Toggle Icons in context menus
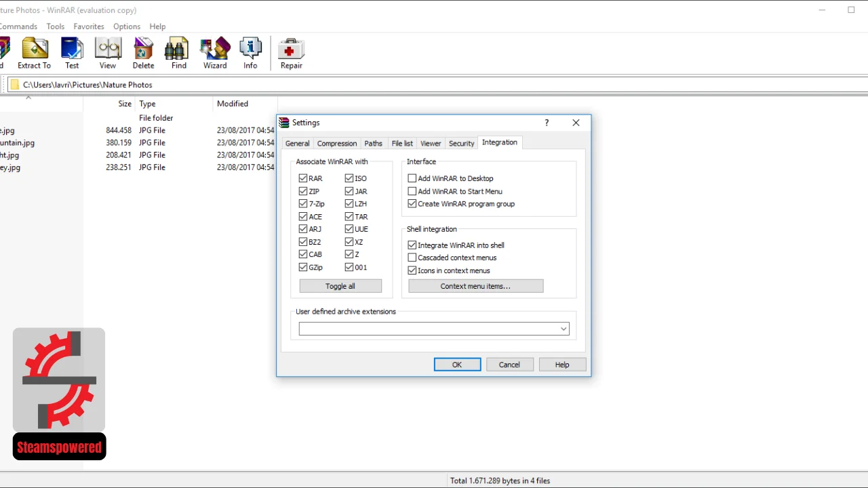Image resolution: width=868 pixels, height=488 pixels. [x=412, y=270]
